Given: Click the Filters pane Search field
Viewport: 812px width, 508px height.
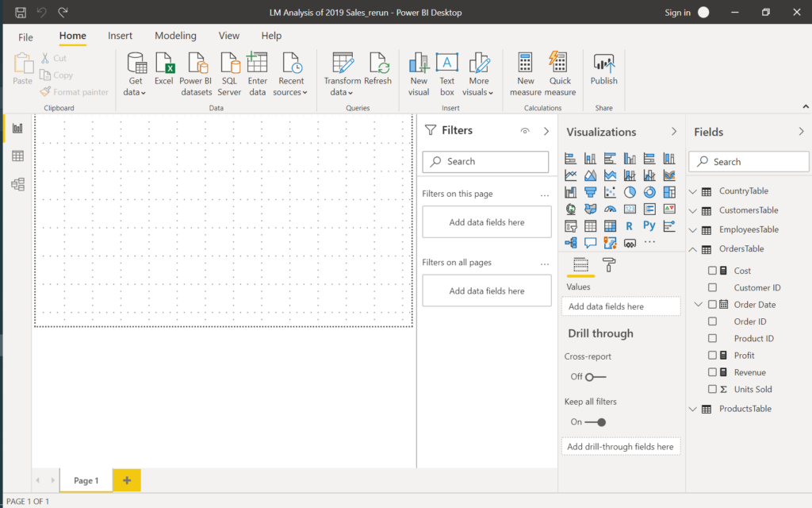Looking at the screenshot, I should (485, 162).
